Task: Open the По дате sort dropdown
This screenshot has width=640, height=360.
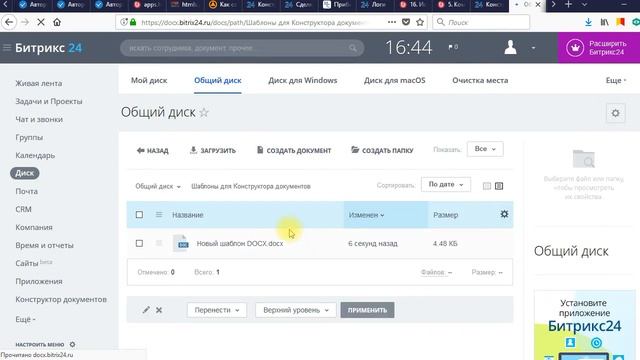Action: click(446, 184)
